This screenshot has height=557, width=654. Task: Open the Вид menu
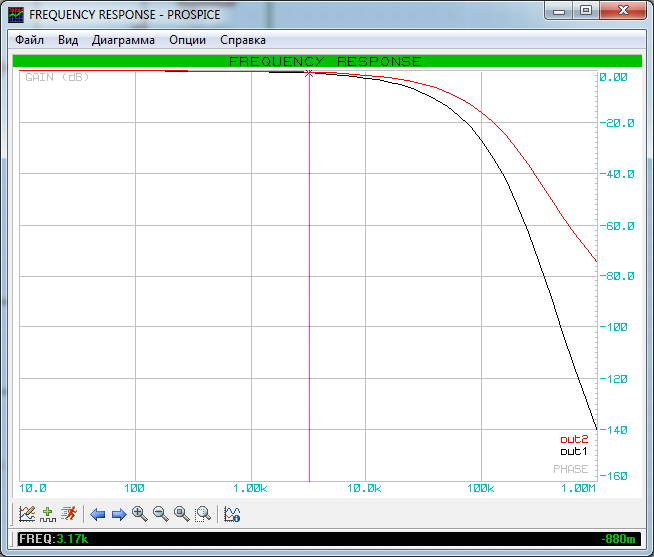click(67, 40)
